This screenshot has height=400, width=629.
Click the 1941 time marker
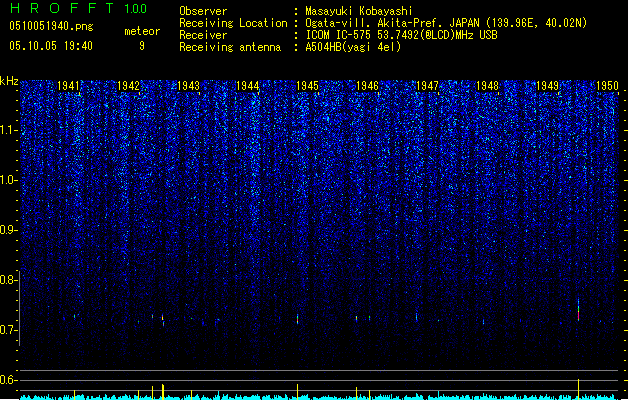tap(69, 86)
